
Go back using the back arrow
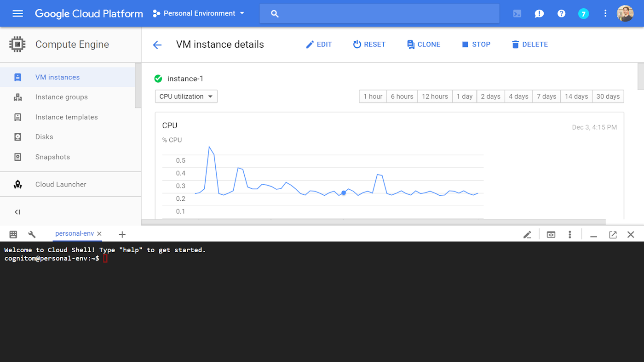157,45
